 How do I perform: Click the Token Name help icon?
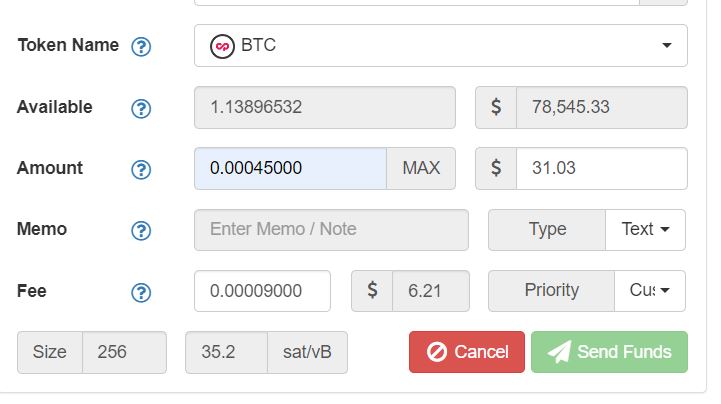click(141, 46)
